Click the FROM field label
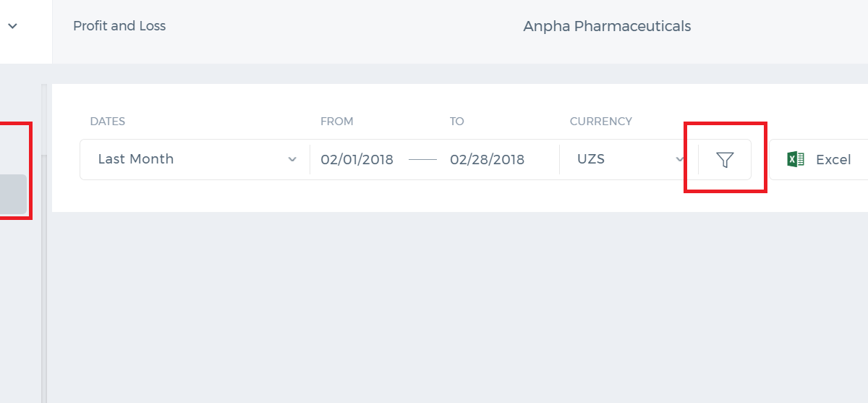Viewport: 868px width, 403px height. (x=337, y=122)
